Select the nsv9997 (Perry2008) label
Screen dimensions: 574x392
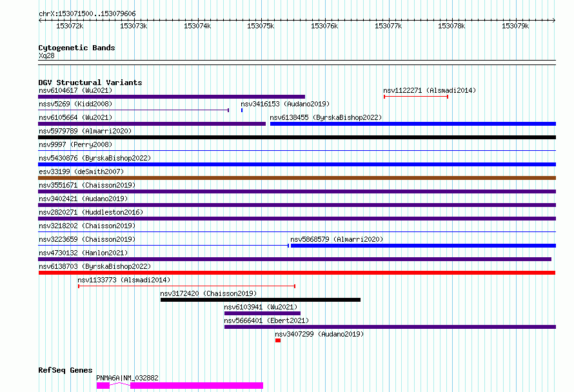75,144
